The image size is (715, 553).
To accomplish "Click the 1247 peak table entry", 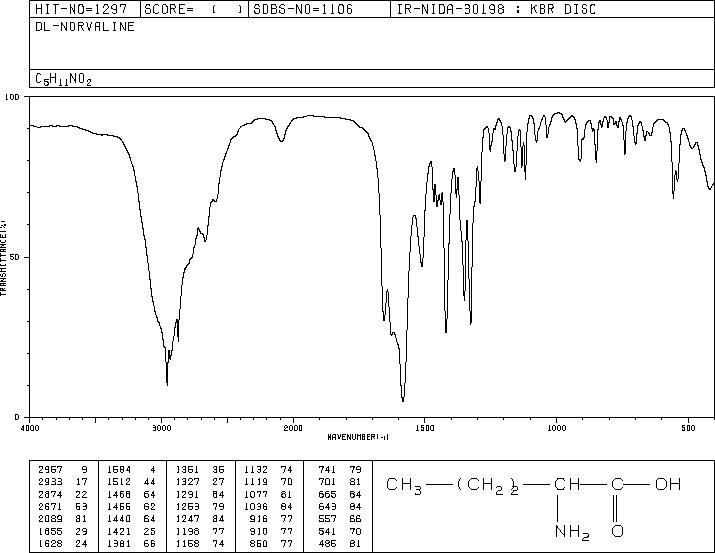I will [187, 519].
